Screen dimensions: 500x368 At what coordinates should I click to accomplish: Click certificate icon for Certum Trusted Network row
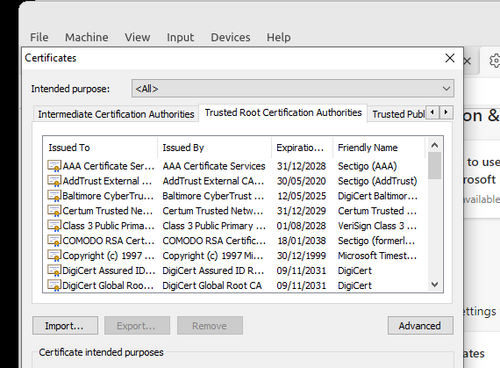(x=54, y=211)
